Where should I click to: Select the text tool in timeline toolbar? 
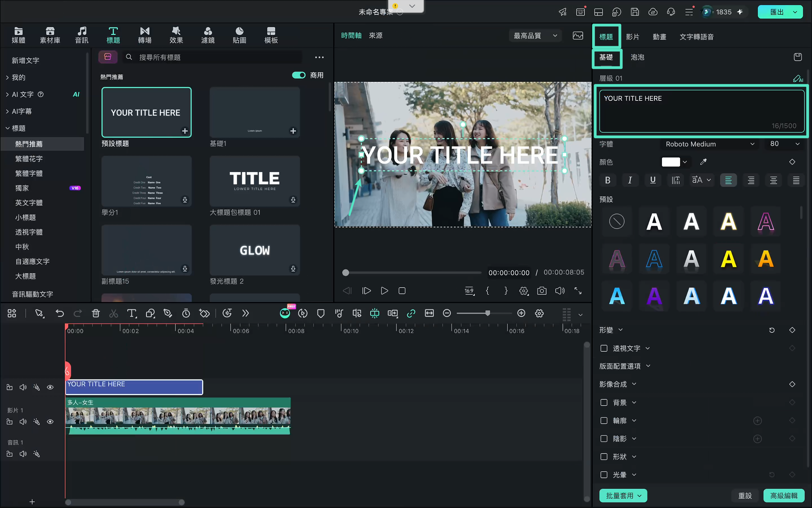132,313
